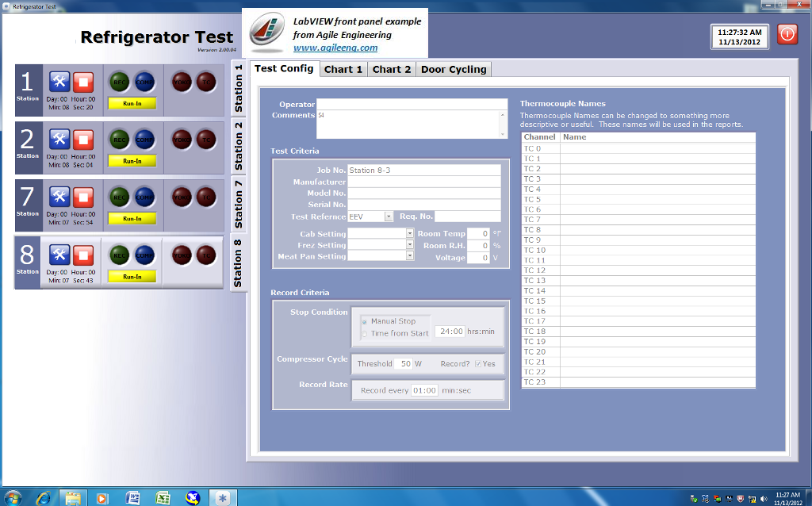
Task: Open Station 1 configuration tools icon
Action: pyautogui.click(x=60, y=82)
